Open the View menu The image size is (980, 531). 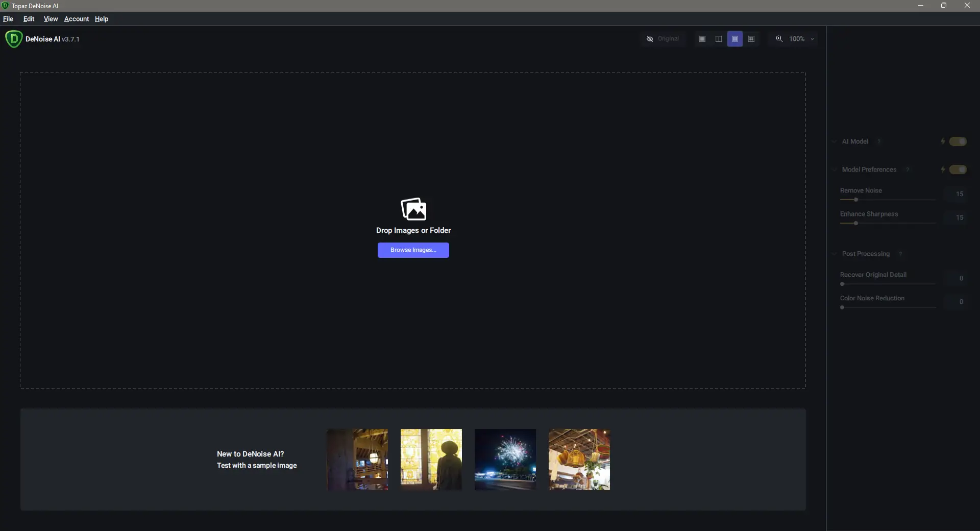coord(51,19)
